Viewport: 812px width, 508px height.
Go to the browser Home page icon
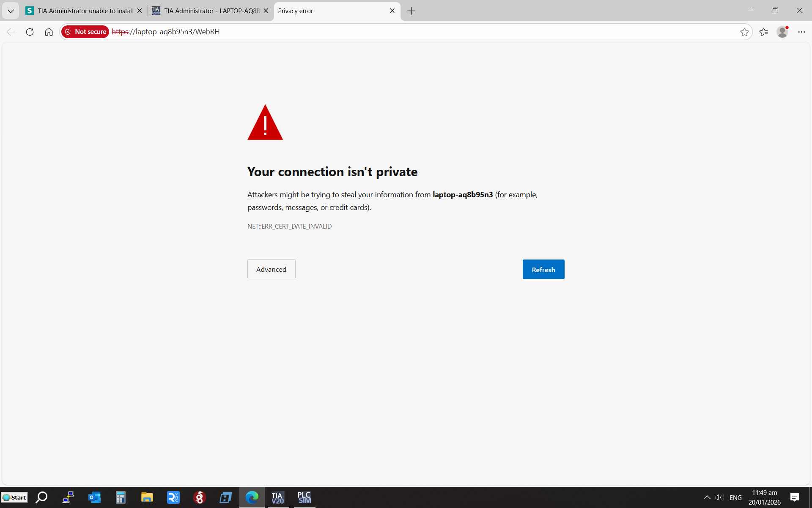click(49, 32)
